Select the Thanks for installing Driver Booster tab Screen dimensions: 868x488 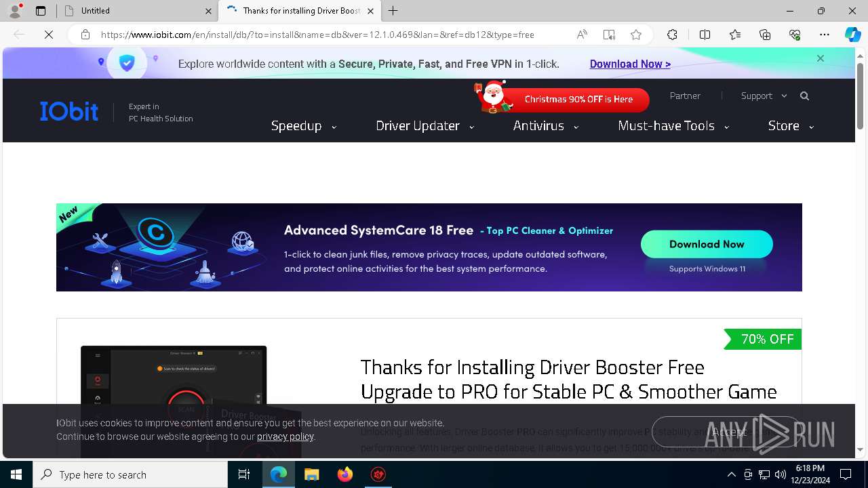(298, 11)
